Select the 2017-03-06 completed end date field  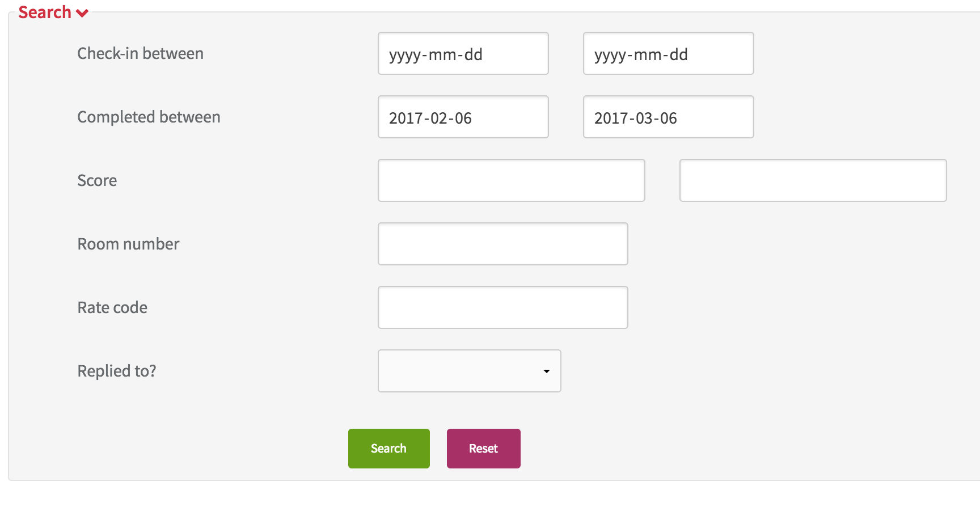click(x=669, y=117)
